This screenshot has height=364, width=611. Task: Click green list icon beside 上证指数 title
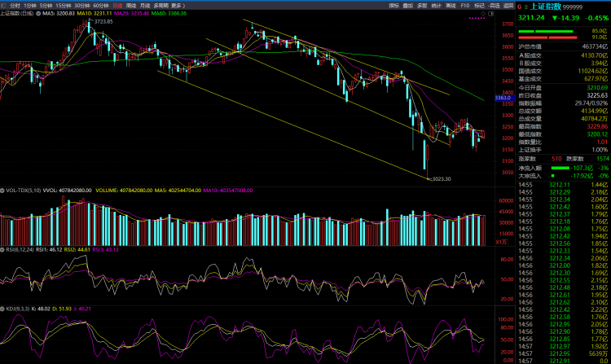click(526, 6)
